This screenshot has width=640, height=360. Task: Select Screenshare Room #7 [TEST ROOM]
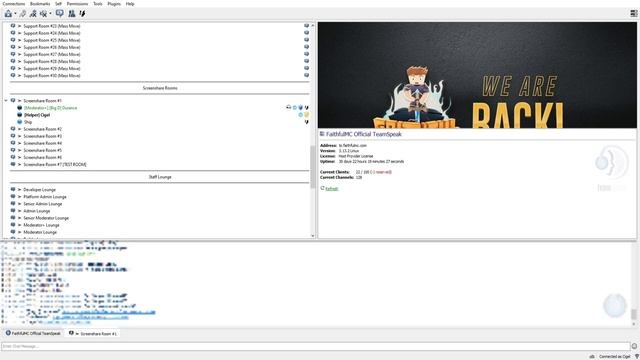tap(55, 164)
